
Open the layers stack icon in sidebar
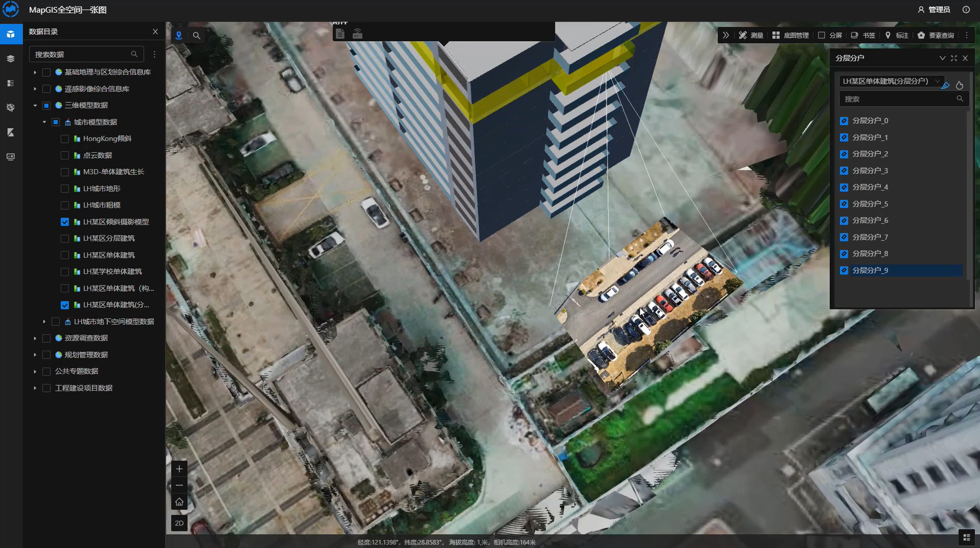[10, 59]
